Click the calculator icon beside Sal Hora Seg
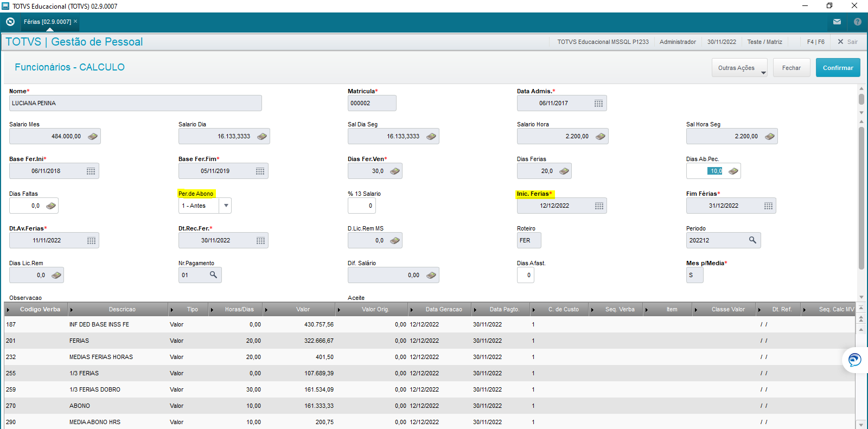The width and height of the screenshot is (868, 429). pyautogui.click(x=770, y=137)
